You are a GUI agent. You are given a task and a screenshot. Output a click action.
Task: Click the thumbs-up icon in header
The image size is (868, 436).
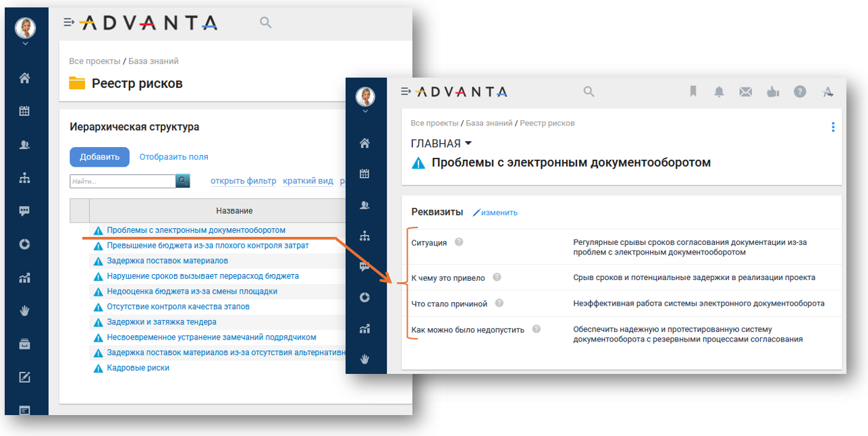773,92
